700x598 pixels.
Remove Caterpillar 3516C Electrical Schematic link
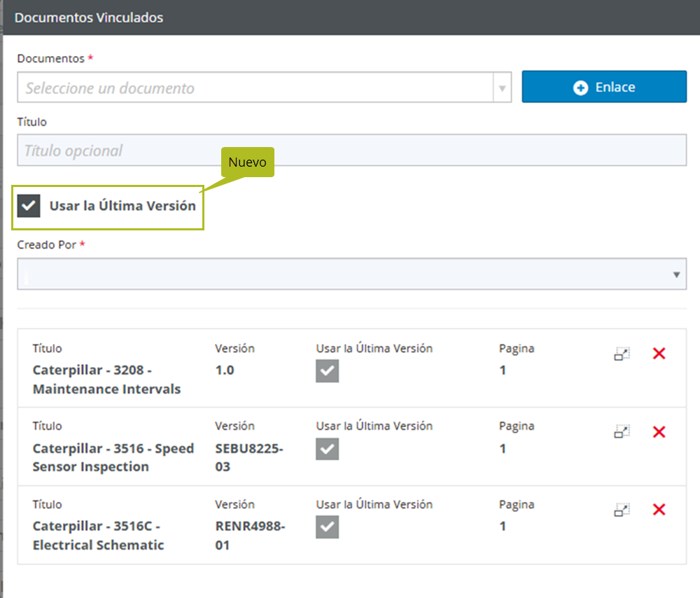(x=659, y=510)
